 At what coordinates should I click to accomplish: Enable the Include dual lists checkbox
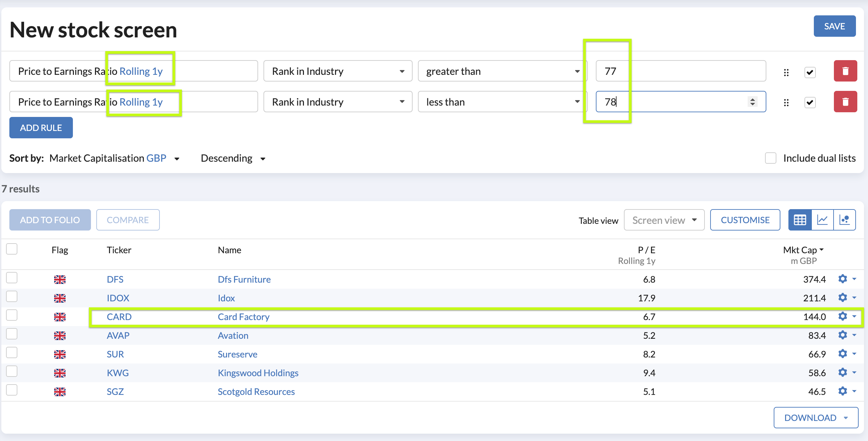click(770, 158)
